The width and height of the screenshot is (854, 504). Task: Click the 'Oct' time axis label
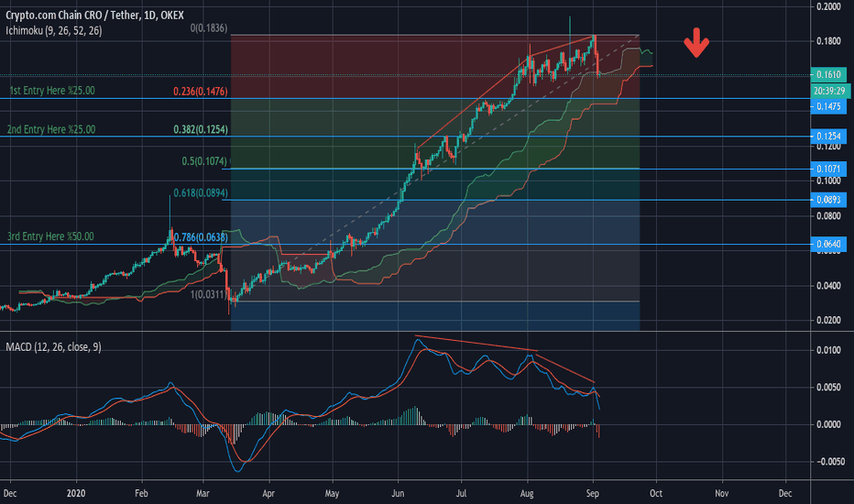pos(656,493)
